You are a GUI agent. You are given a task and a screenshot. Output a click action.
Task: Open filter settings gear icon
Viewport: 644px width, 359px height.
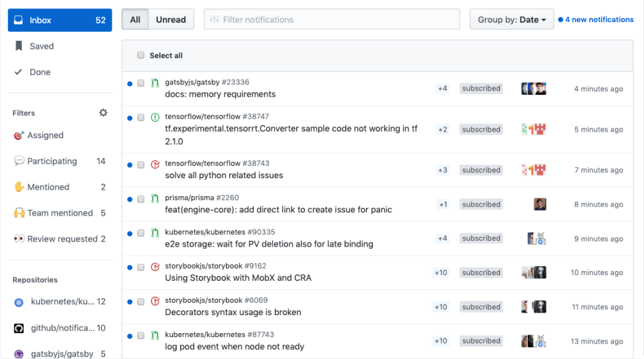(103, 113)
